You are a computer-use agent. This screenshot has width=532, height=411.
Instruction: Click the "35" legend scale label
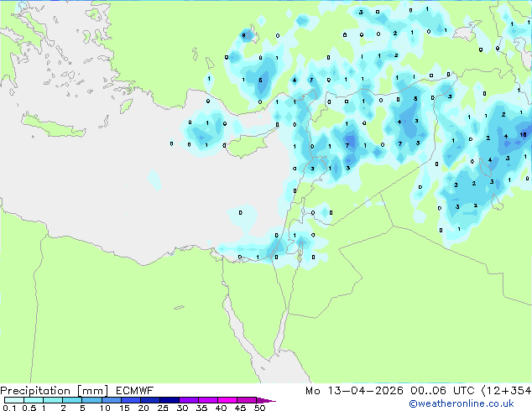[201, 408]
